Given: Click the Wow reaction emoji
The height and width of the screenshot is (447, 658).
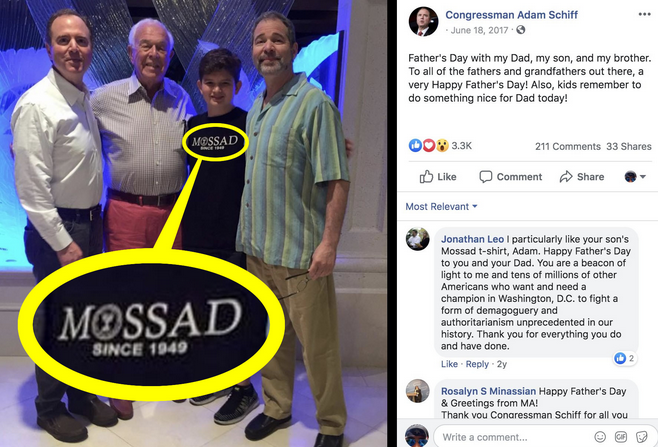Looking at the screenshot, I should tap(442, 146).
